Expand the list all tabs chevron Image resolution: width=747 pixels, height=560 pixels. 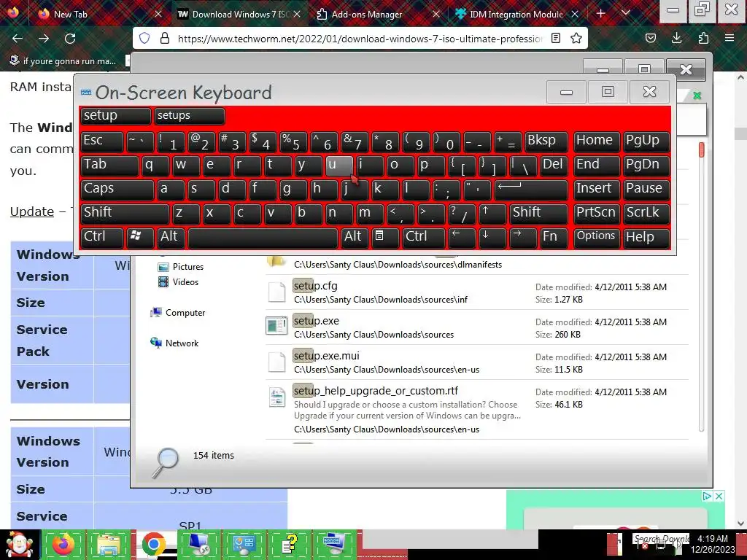pyautogui.click(x=626, y=13)
